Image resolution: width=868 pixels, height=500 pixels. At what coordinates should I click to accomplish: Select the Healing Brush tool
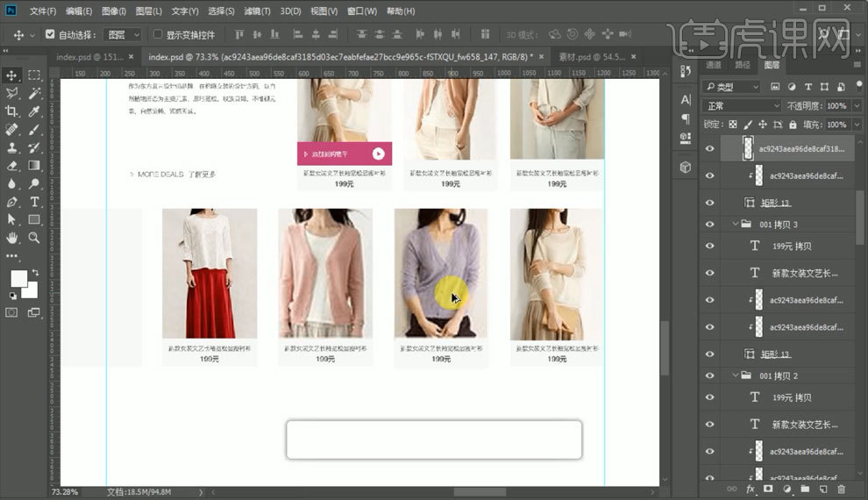(11, 130)
